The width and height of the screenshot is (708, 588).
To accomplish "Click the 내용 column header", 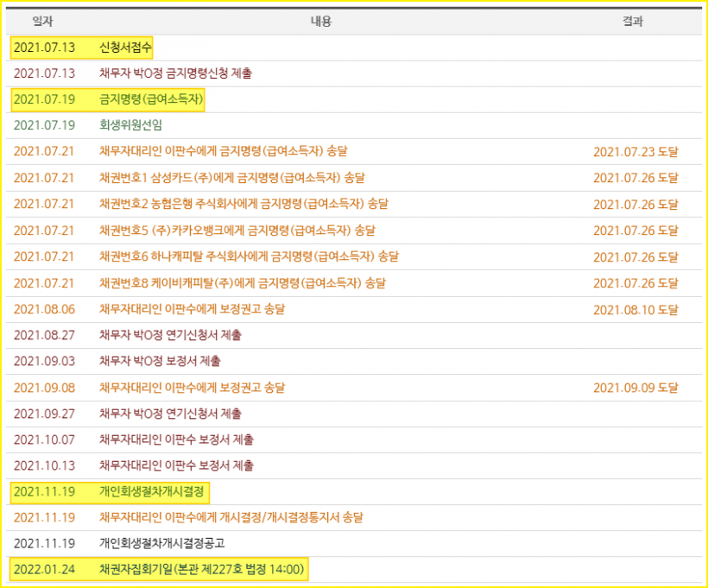I will coord(321,22).
